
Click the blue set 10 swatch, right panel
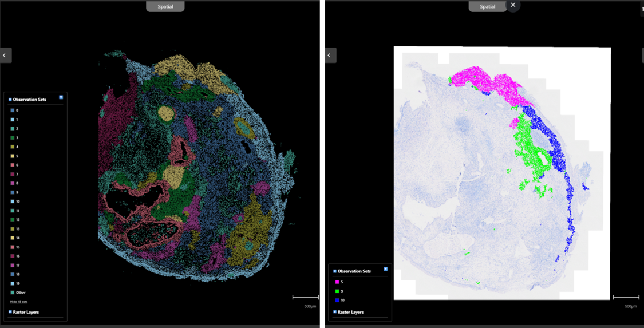pos(337,300)
